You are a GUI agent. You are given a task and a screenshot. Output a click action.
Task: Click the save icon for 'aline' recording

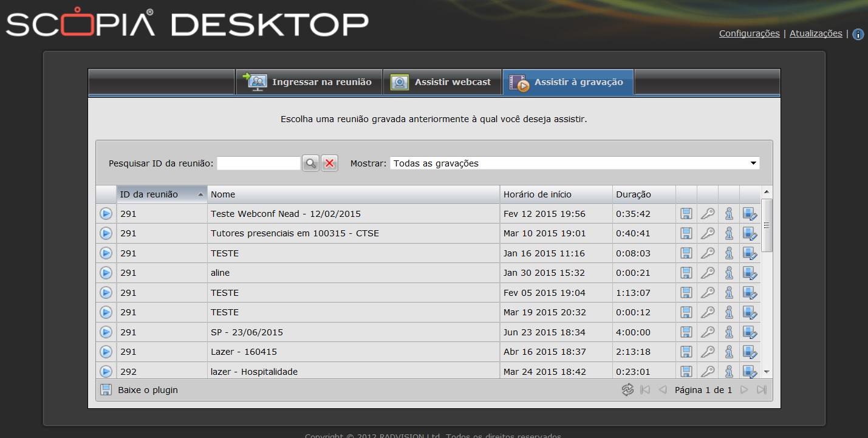(x=686, y=273)
